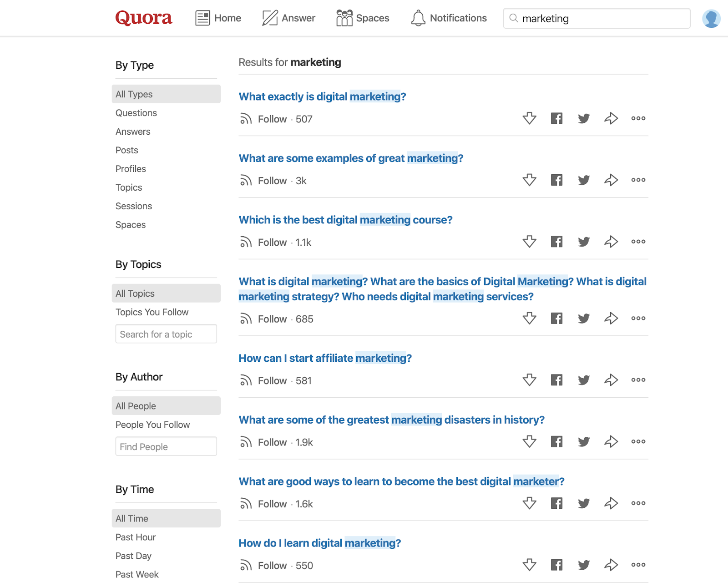Share 'best digital marketing course' on Twitter
Viewport: 728px width, 587px height.
pyautogui.click(x=584, y=242)
